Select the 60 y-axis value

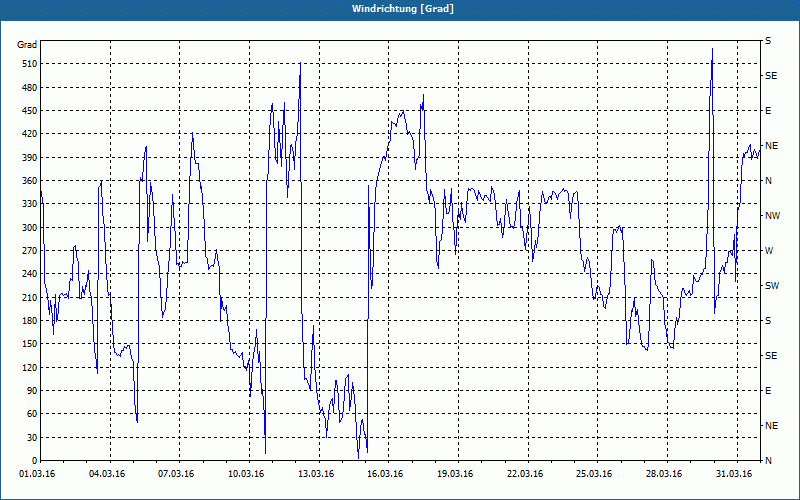(x=32, y=414)
